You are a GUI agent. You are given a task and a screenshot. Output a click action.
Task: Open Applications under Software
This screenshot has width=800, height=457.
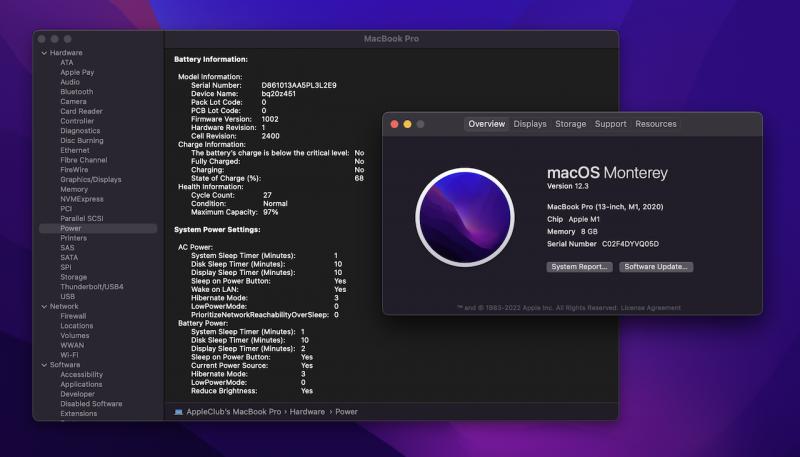click(x=81, y=385)
